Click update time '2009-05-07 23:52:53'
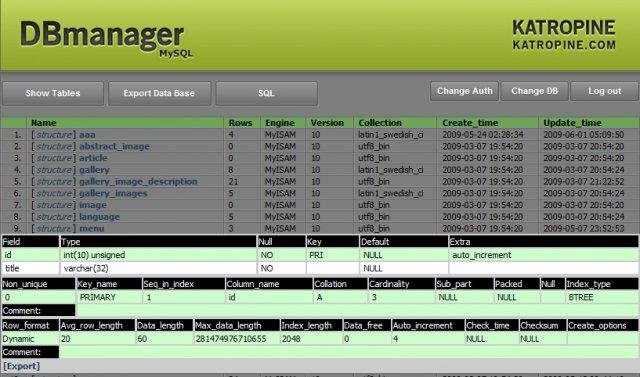 pyautogui.click(x=584, y=228)
